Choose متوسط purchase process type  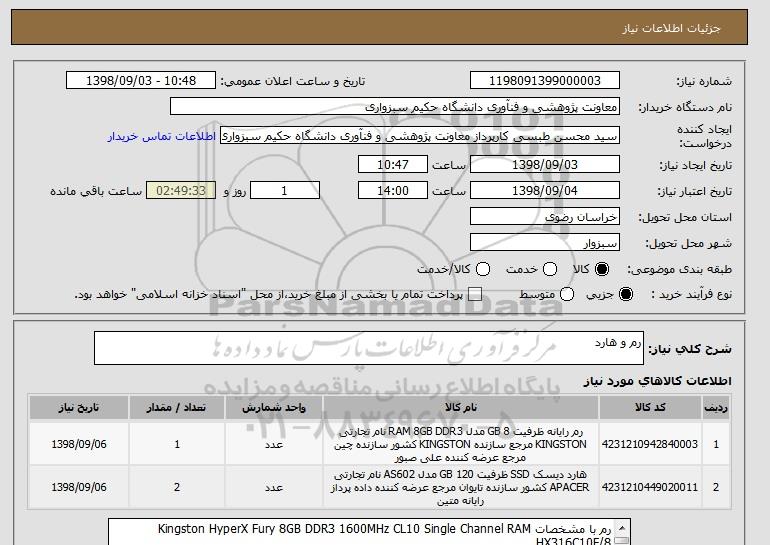point(567,294)
